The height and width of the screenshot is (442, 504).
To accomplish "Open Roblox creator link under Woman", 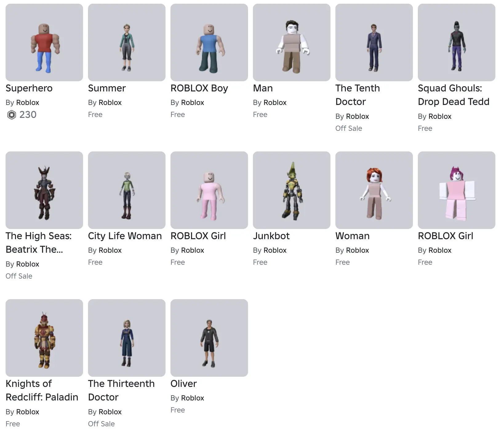I will point(357,250).
